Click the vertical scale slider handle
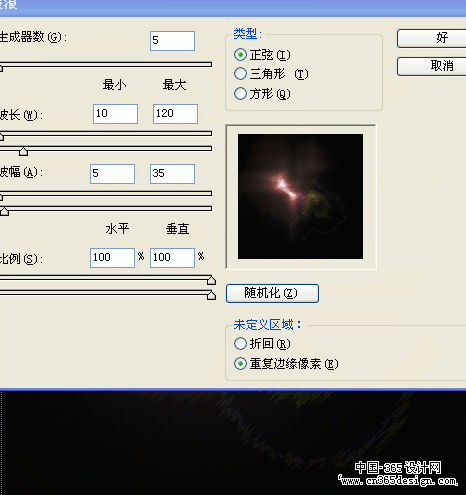Viewport: 466px width, 495px height. click(x=211, y=296)
